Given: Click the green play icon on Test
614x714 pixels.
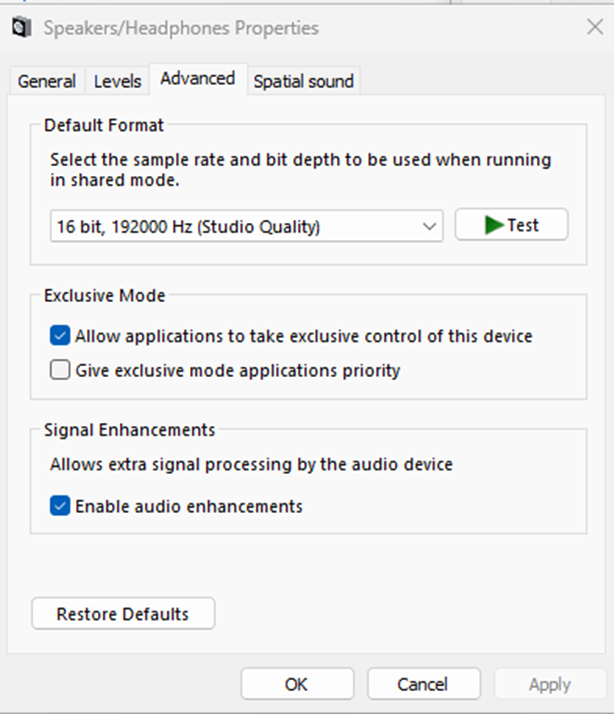Looking at the screenshot, I should (493, 226).
